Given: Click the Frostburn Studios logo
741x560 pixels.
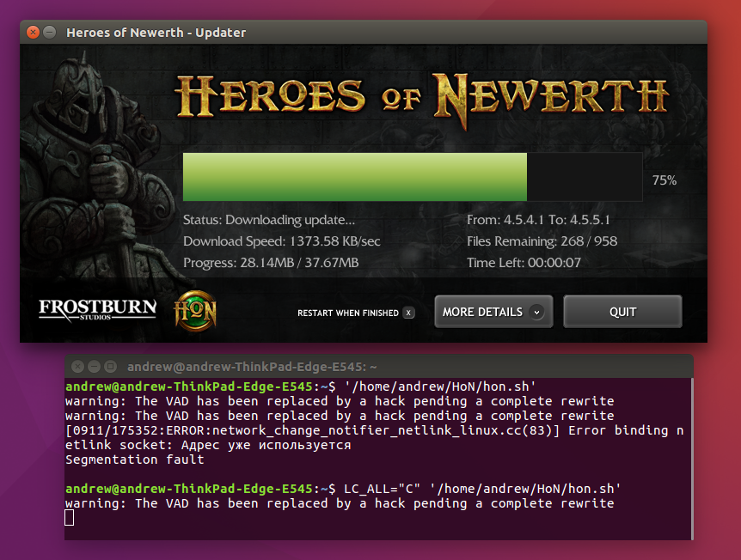Looking at the screenshot, I should point(97,309).
